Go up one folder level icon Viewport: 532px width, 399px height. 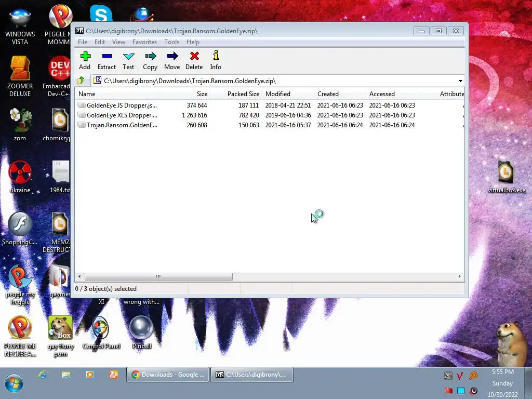point(81,81)
